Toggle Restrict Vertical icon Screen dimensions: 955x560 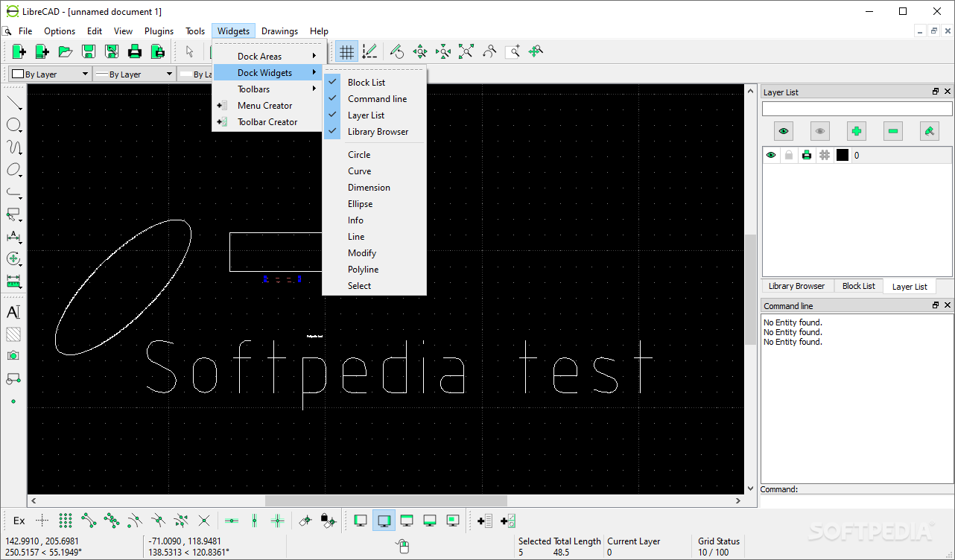[255, 521]
